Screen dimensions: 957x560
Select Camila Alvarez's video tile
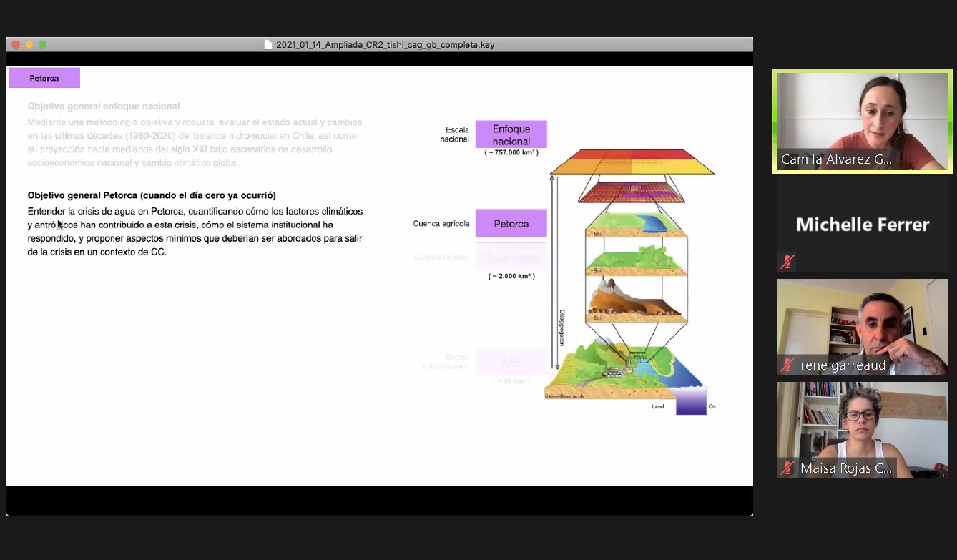coord(862,121)
